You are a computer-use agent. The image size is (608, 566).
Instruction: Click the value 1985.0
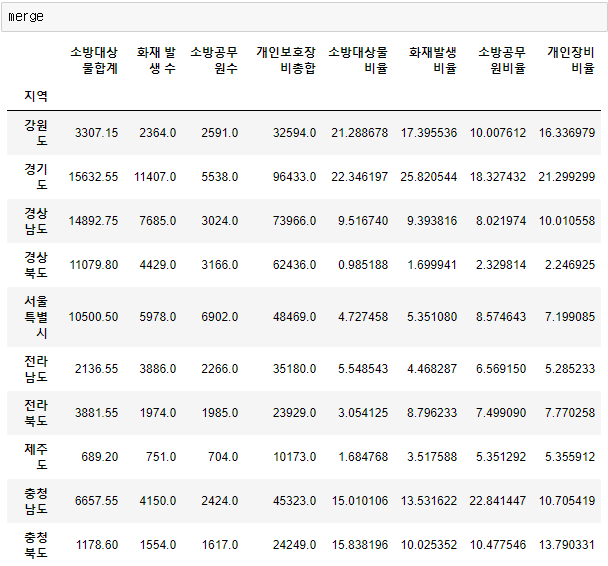[220, 413]
